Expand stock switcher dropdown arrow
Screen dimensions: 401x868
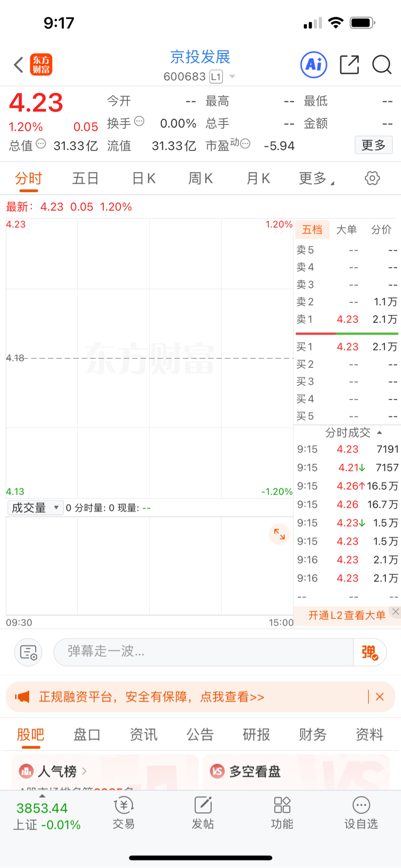[x=232, y=77]
